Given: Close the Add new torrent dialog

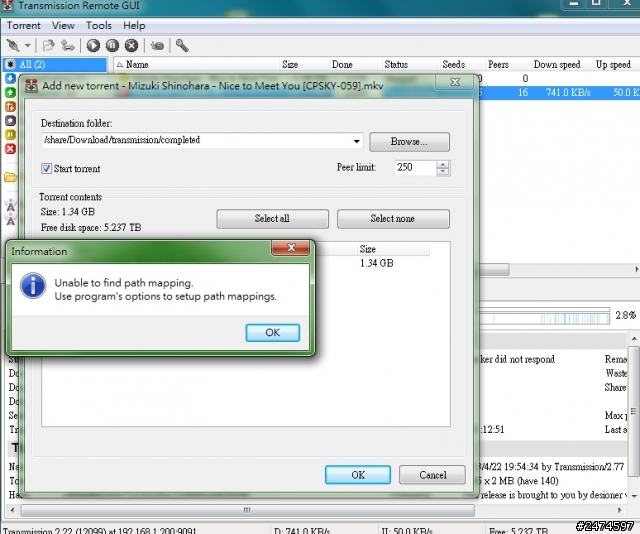Looking at the screenshot, I should tap(455, 82).
